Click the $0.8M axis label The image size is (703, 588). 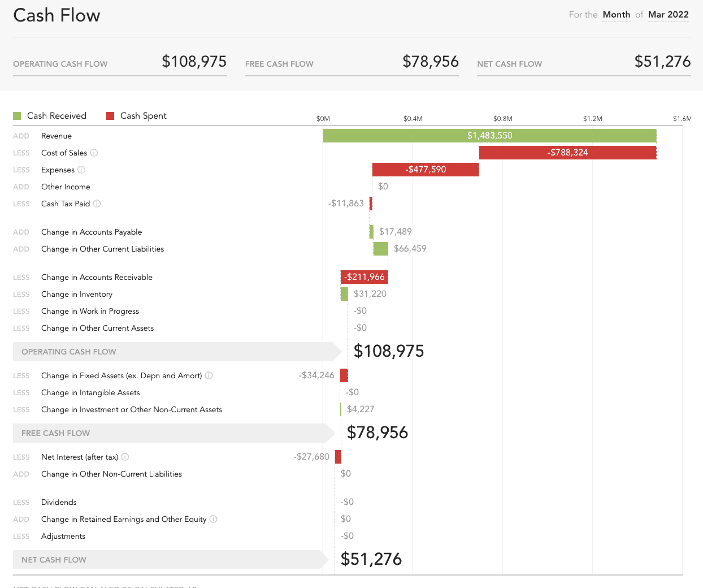click(503, 119)
